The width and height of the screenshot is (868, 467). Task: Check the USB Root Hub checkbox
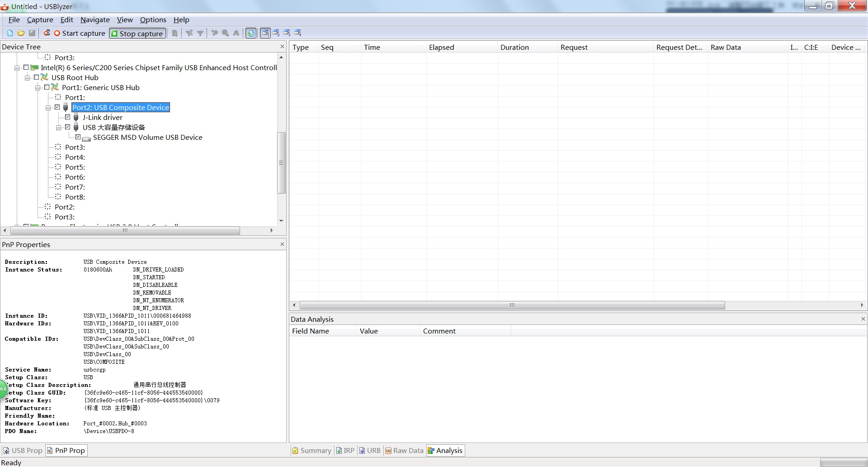tap(36, 77)
